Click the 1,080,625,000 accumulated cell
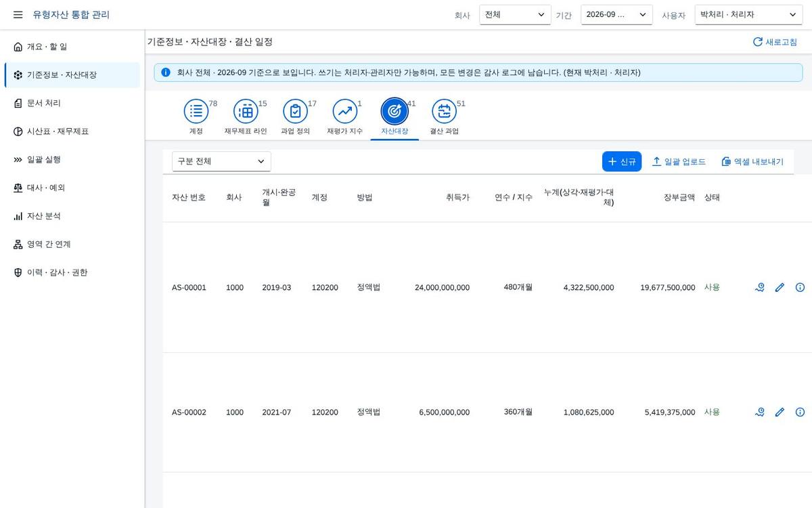The image size is (812, 508). click(x=589, y=412)
